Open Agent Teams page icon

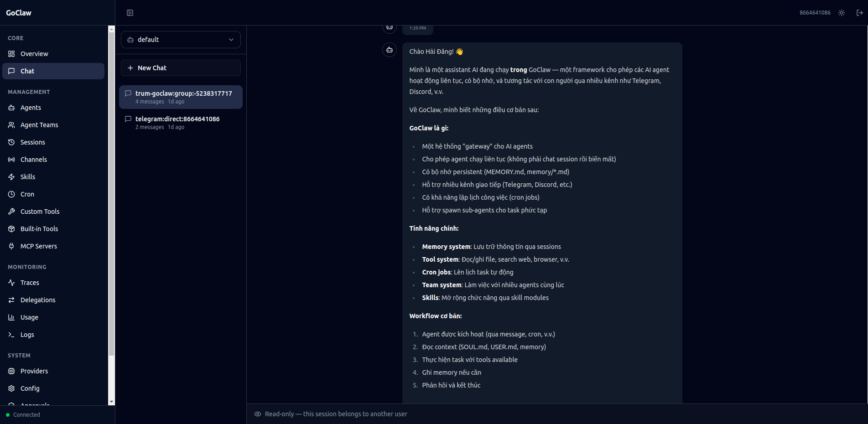point(11,125)
